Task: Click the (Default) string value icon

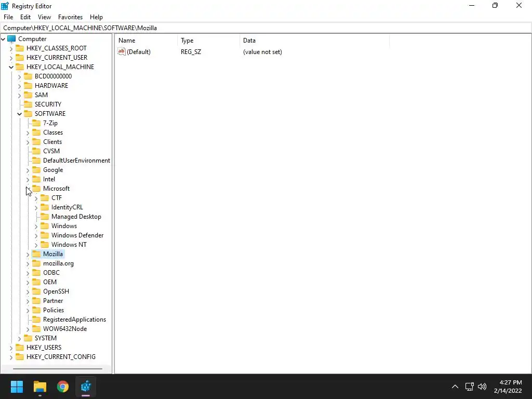Action: click(122, 51)
